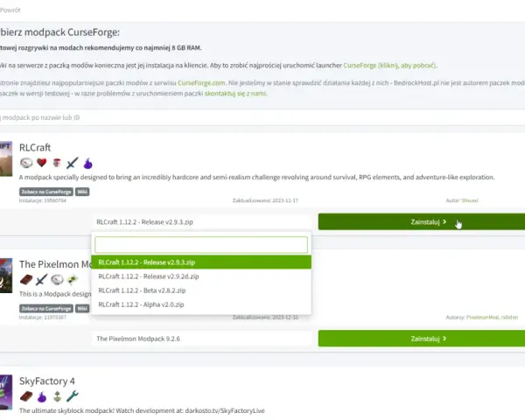Click the dropdown filter search field
The image size is (525, 420).
point(201,245)
